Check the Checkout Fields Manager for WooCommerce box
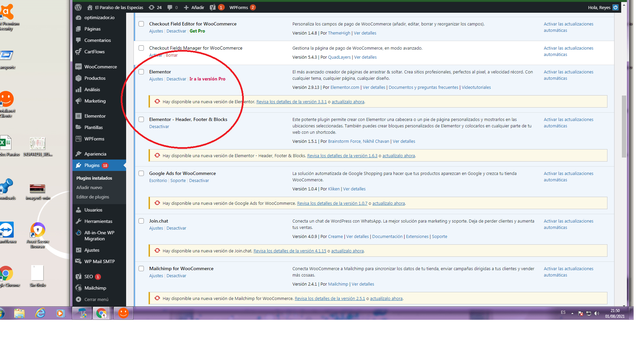Screen dimensions: 644x362 [141, 48]
